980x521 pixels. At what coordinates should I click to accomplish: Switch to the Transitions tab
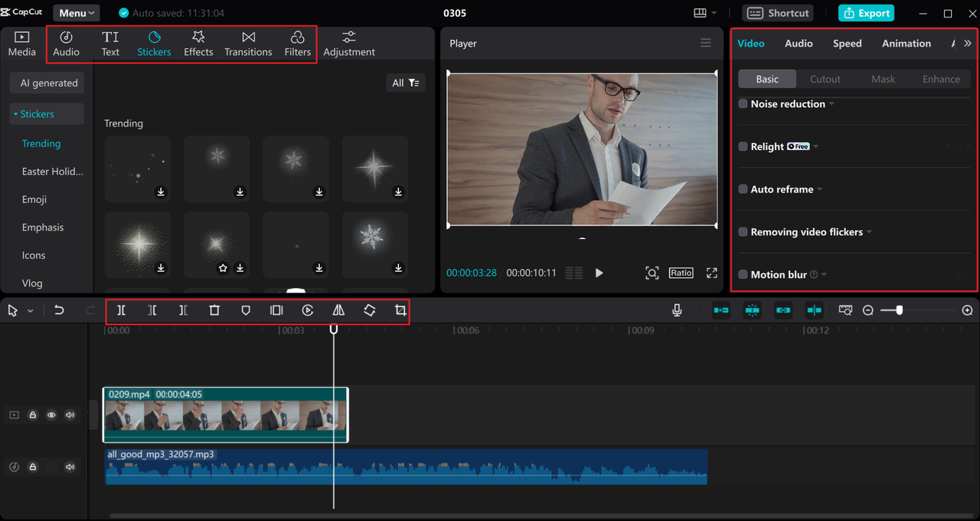[248, 44]
